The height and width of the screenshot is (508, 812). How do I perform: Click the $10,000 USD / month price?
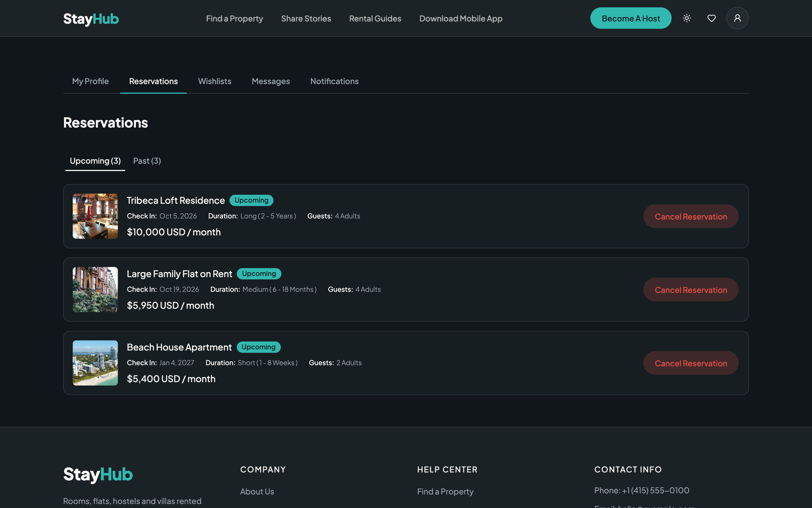(174, 232)
